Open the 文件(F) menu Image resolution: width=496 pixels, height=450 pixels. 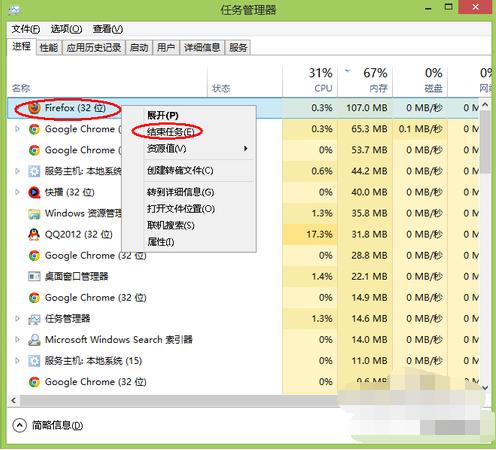click(26, 29)
